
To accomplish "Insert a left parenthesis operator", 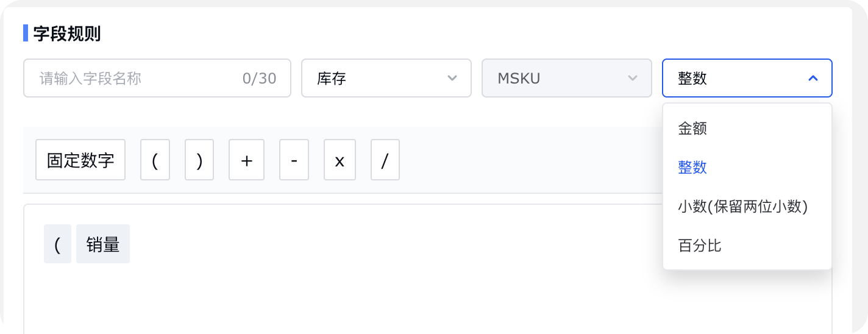I will pyautogui.click(x=155, y=160).
